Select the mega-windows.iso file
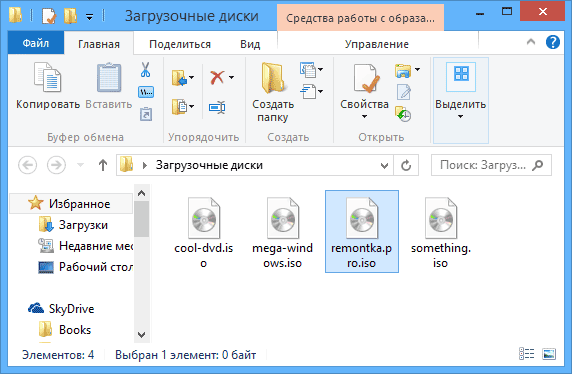This screenshot has width=572, height=374. click(x=283, y=232)
